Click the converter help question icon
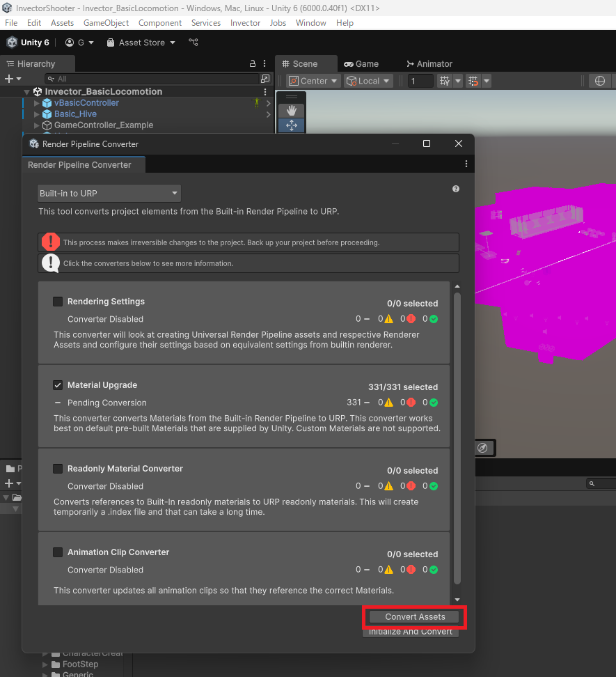This screenshot has height=677, width=616. point(455,189)
